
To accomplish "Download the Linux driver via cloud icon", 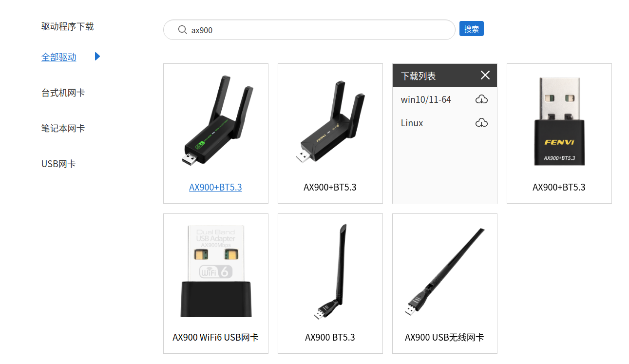I will pos(481,123).
